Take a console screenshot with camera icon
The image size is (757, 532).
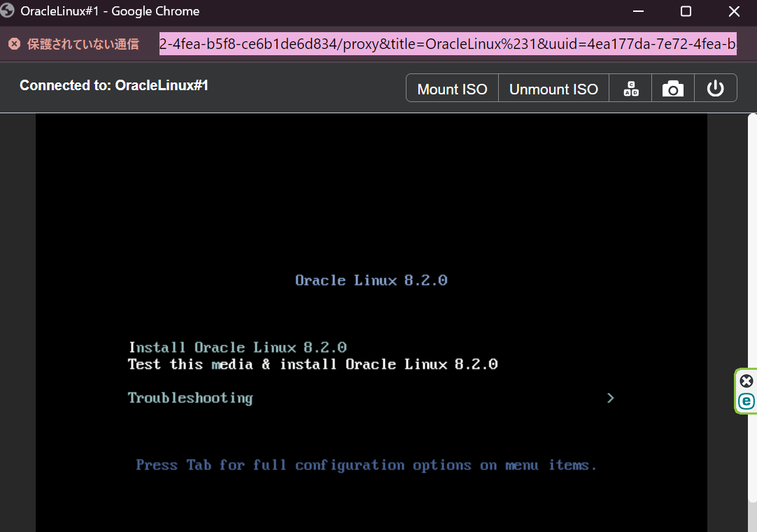coord(672,88)
